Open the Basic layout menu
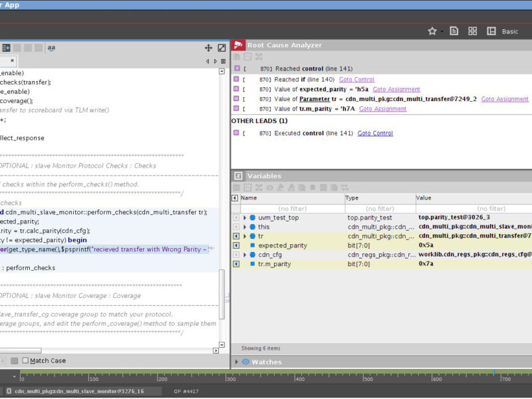 [509, 31]
